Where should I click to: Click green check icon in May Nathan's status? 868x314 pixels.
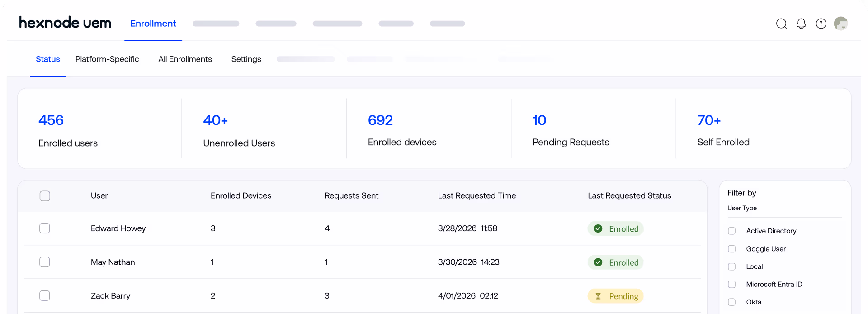(598, 262)
